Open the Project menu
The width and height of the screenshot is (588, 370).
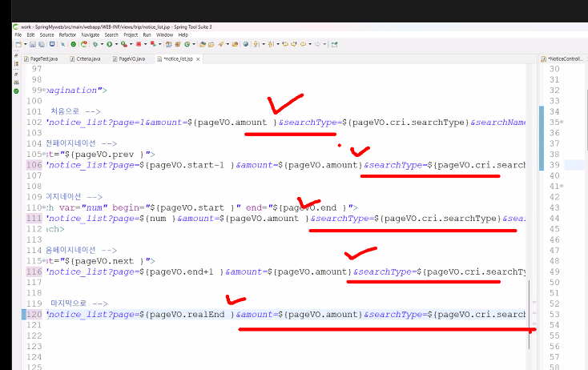(131, 35)
